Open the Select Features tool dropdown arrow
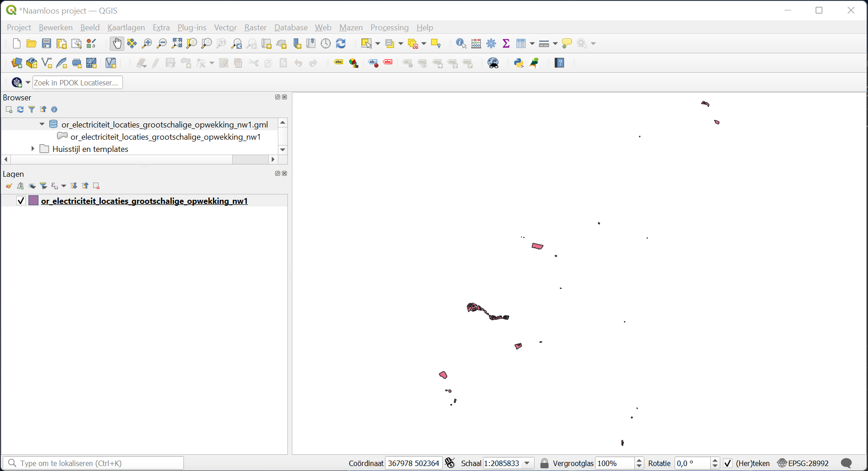 (x=378, y=43)
